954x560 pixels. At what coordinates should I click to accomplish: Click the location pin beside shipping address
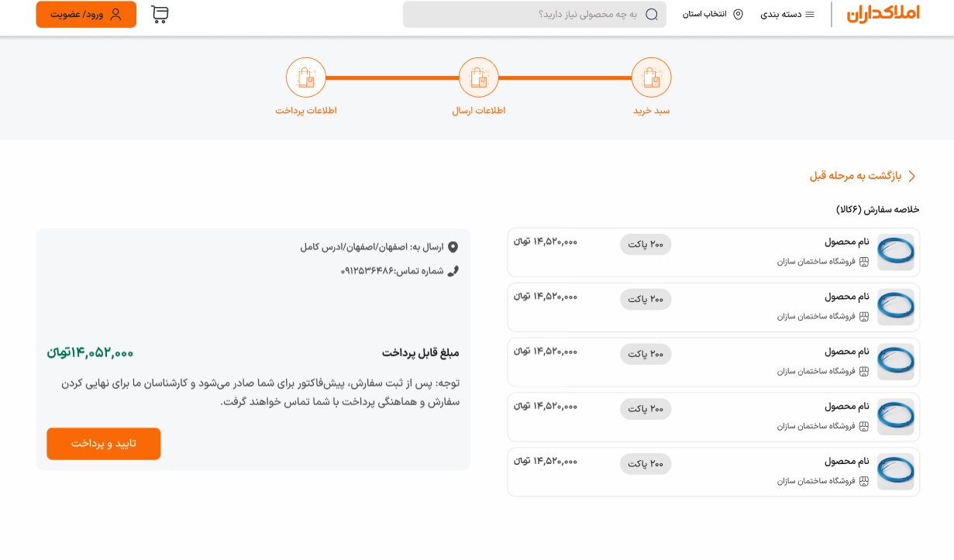point(453,247)
